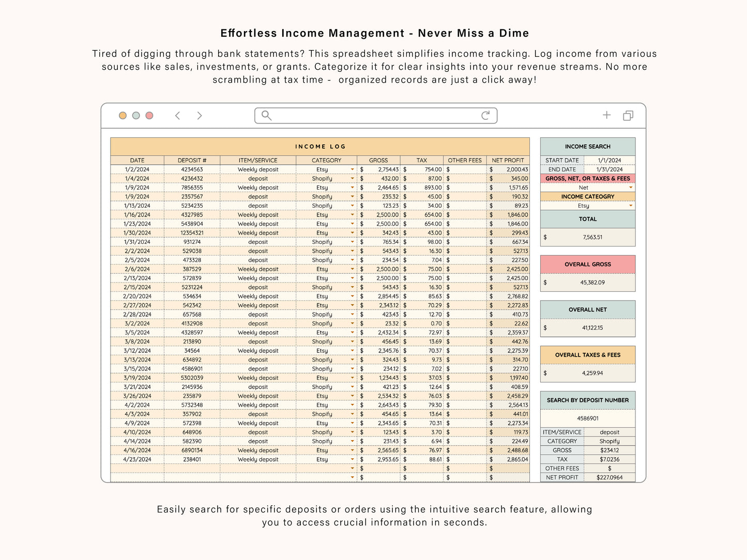
Task: Click the gray window dot
Action: pyautogui.click(x=136, y=116)
